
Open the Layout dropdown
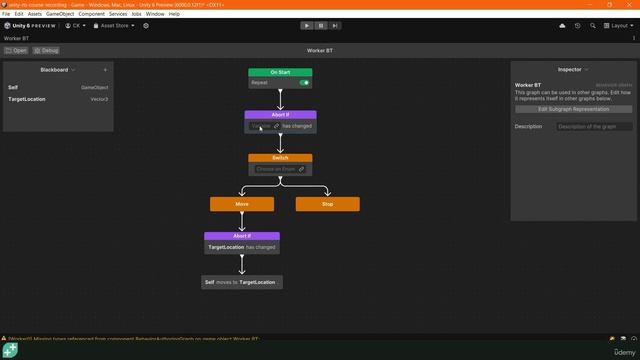pyautogui.click(x=618, y=26)
